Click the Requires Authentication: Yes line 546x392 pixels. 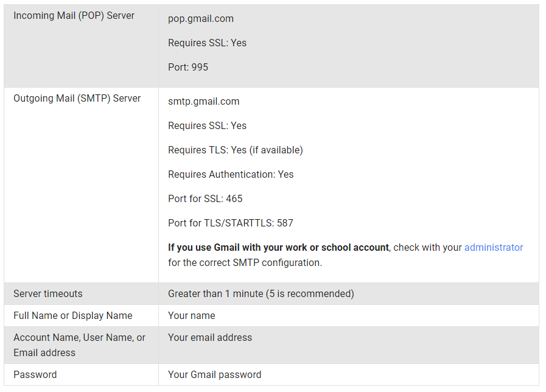[x=231, y=175]
